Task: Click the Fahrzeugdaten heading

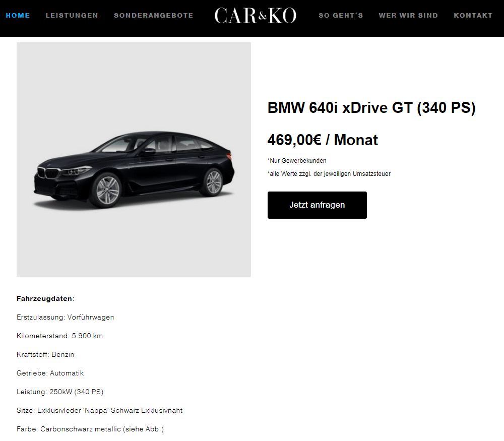Action: 45,298
